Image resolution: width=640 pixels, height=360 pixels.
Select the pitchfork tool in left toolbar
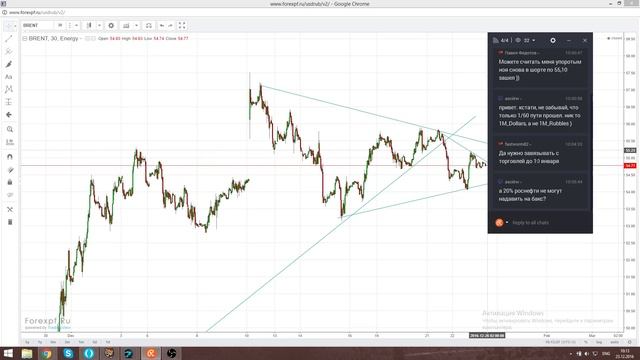9,51
